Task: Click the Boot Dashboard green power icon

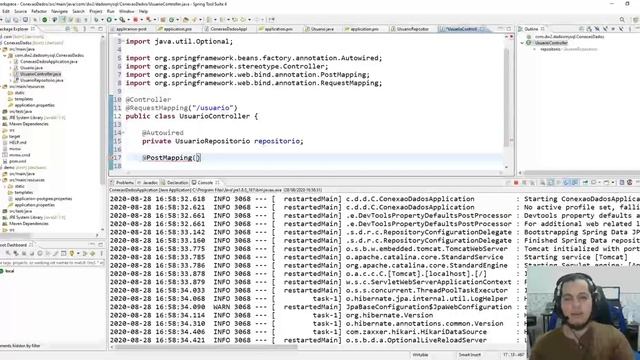Action: 44,20
